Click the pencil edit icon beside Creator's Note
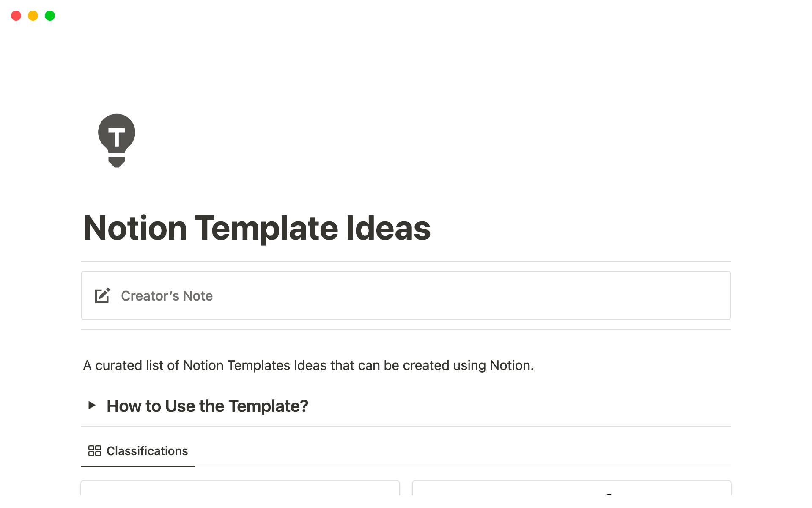Screen dimensions: 812x508 [x=102, y=295]
